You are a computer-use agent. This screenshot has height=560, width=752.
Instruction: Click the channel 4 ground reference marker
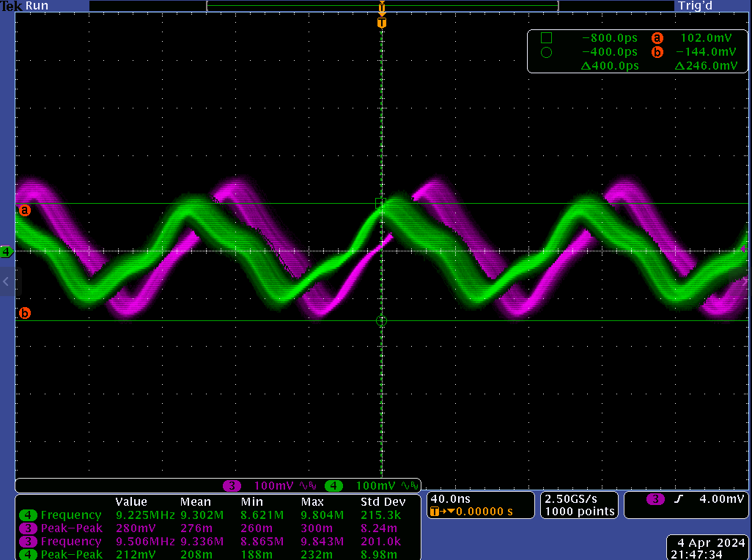pos(7,252)
